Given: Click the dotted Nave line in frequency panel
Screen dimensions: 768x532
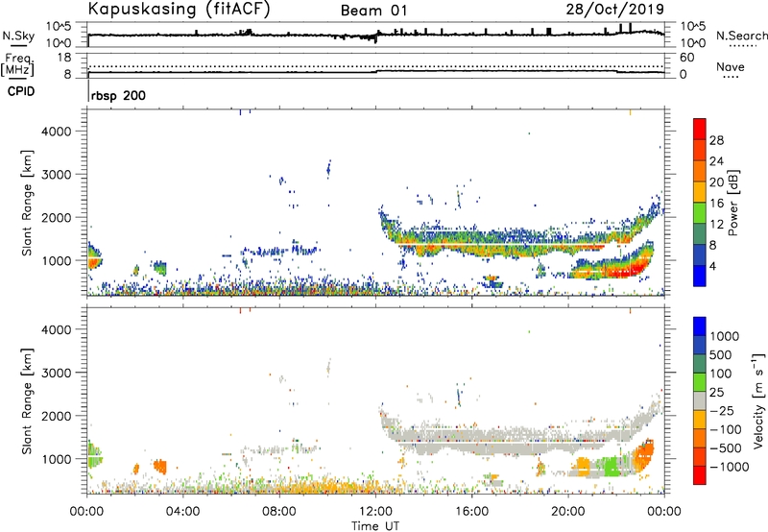Looking at the screenshot, I should pyautogui.click(x=375, y=66).
